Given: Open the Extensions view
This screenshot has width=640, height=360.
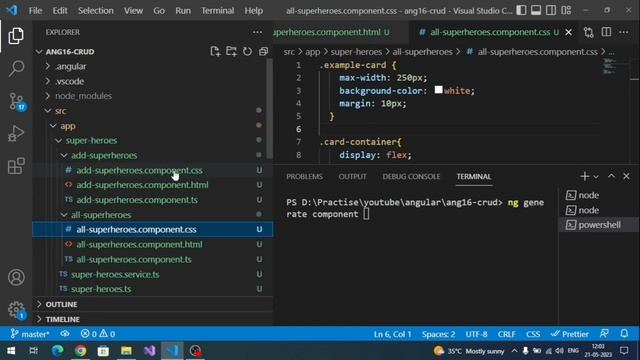Looking at the screenshot, I should point(16,166).
